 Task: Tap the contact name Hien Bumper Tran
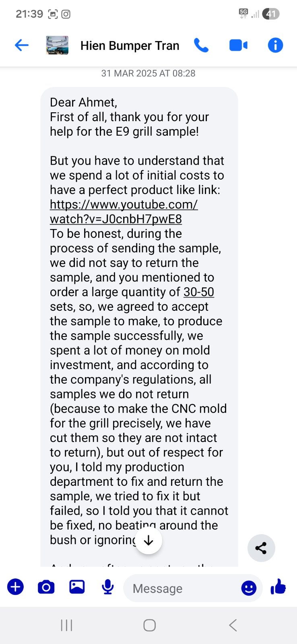click(x=130, y=46)
